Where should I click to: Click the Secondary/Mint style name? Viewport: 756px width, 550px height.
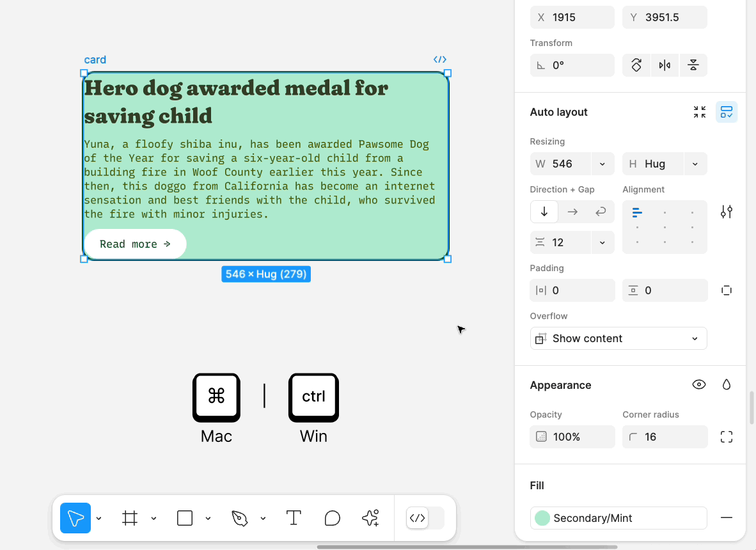(x=592, y=518)
